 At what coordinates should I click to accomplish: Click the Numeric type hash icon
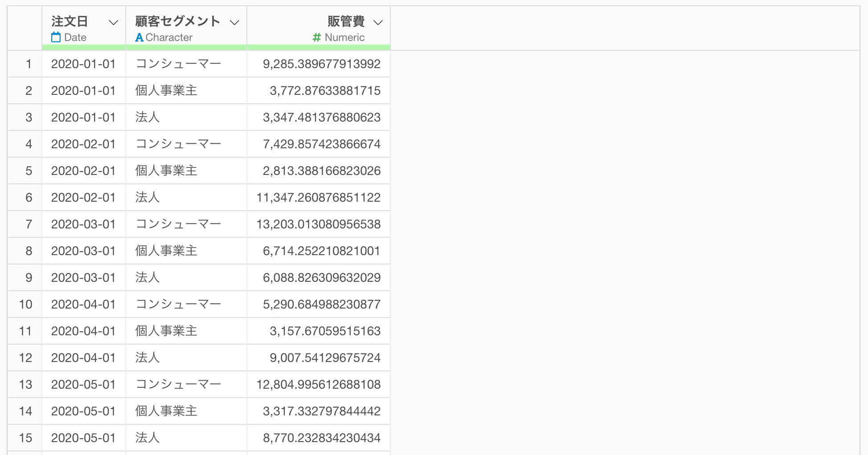tap(317, 37)
